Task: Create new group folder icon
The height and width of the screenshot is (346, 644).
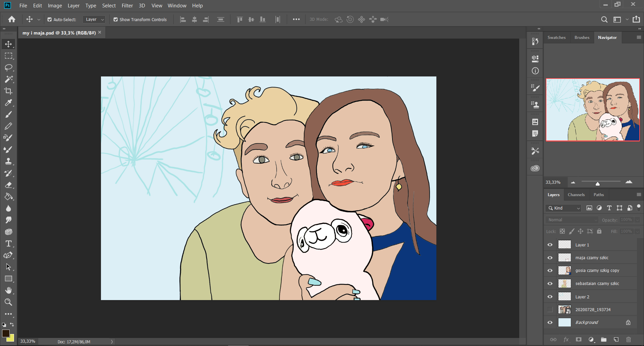Action: [604, 340]
